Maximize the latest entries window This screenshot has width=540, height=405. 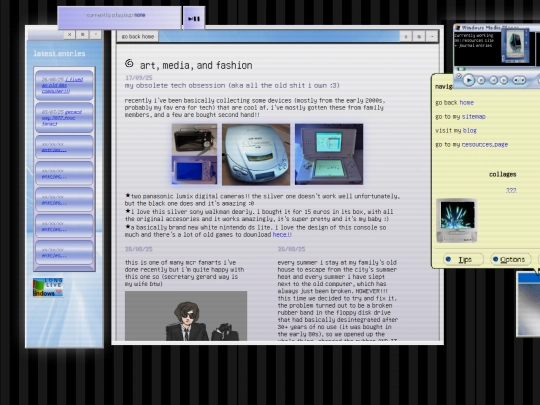pyautogui.click(x=83, y=34)
